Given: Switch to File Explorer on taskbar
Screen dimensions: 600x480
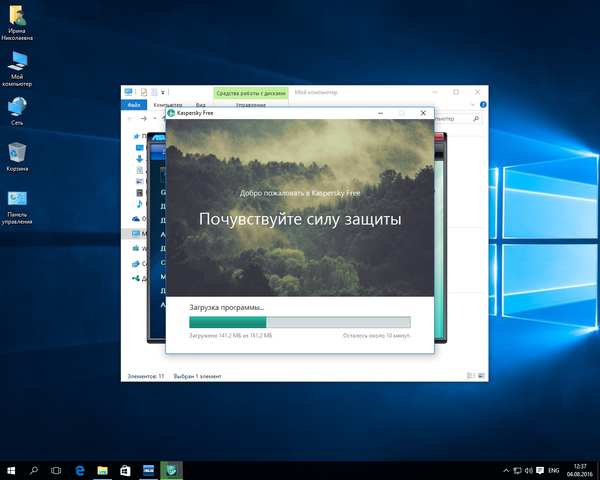Looking at the screenshot, I should (x=102, y=470).
